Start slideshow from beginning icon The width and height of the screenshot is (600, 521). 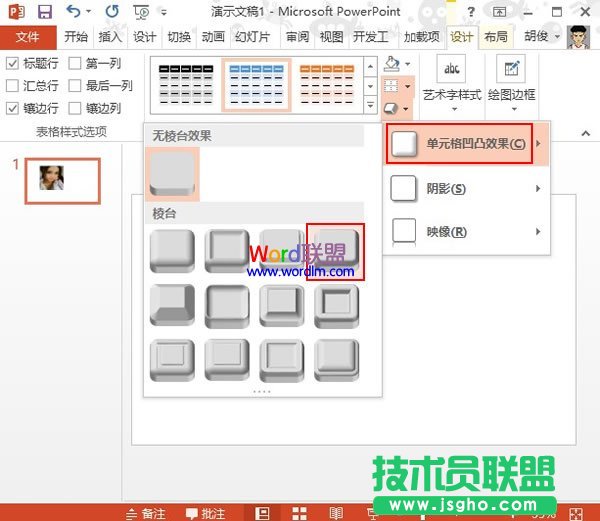click(141, 12)
